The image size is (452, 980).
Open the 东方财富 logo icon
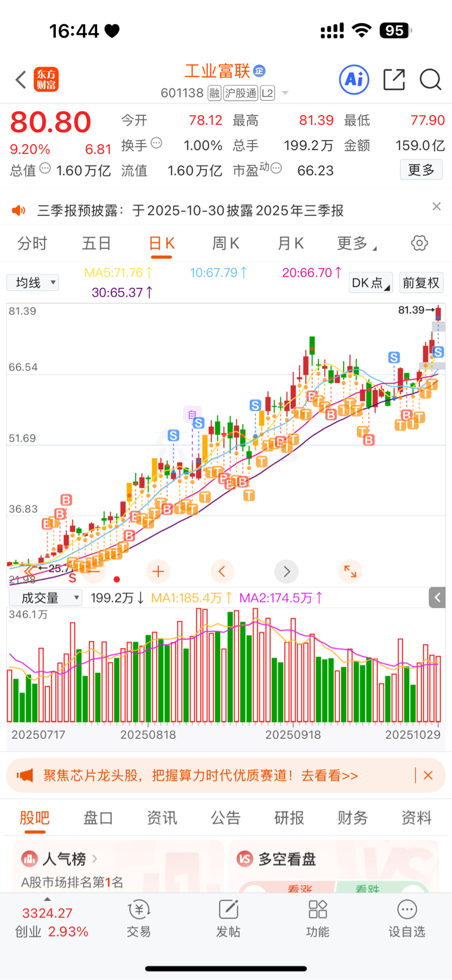coord(46,79)
